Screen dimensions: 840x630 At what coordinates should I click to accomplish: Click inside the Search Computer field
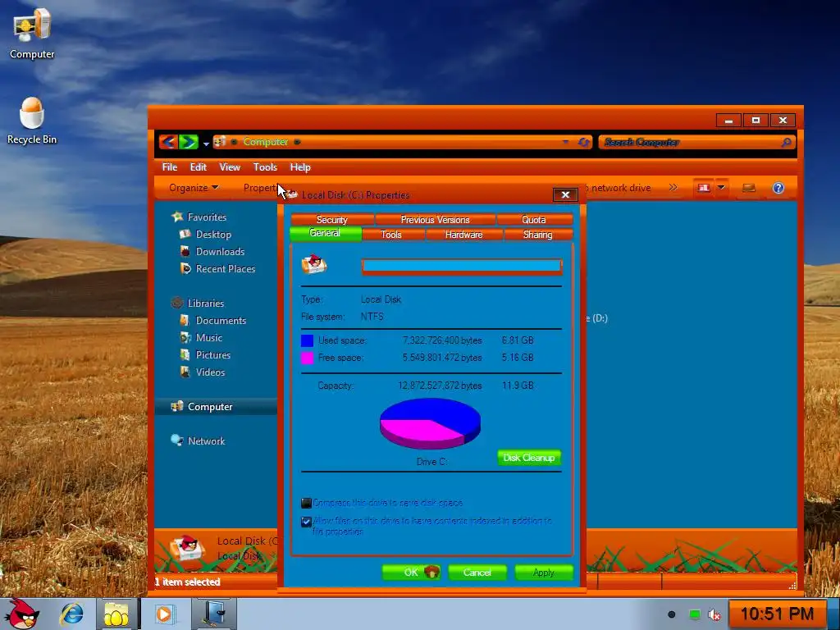[x=689, y=142]
